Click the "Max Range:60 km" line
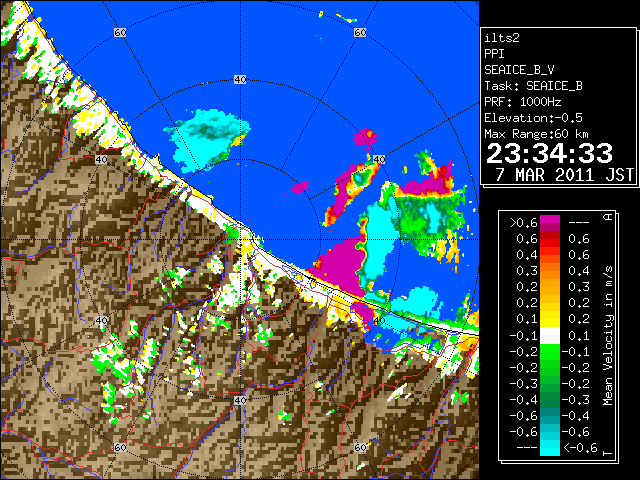The height and width of the screenshot is (480, 640). coord(536,134)
